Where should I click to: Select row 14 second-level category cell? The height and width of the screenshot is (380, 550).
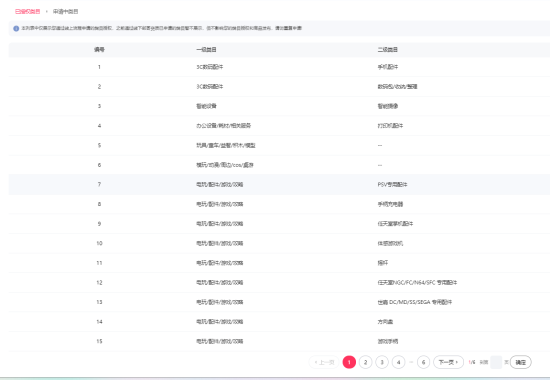(385, 322)
